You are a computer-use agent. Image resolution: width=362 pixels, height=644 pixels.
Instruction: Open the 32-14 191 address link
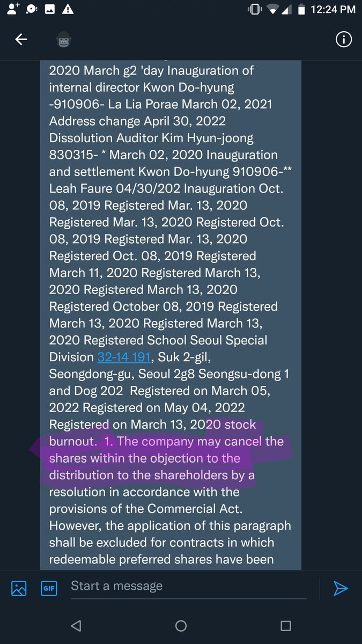123,357
